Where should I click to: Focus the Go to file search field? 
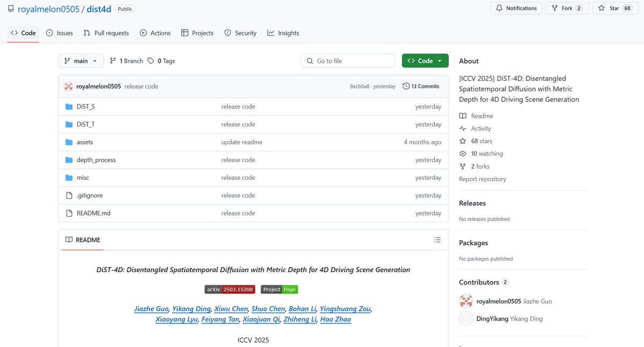(x=349, y=61)
